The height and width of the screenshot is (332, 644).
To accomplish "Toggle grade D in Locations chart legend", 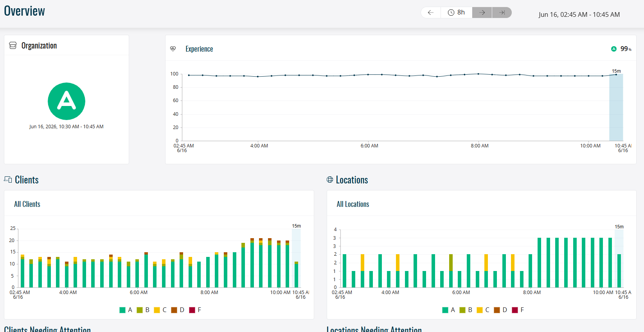I will pyautogui.click(x=500, y=310).
